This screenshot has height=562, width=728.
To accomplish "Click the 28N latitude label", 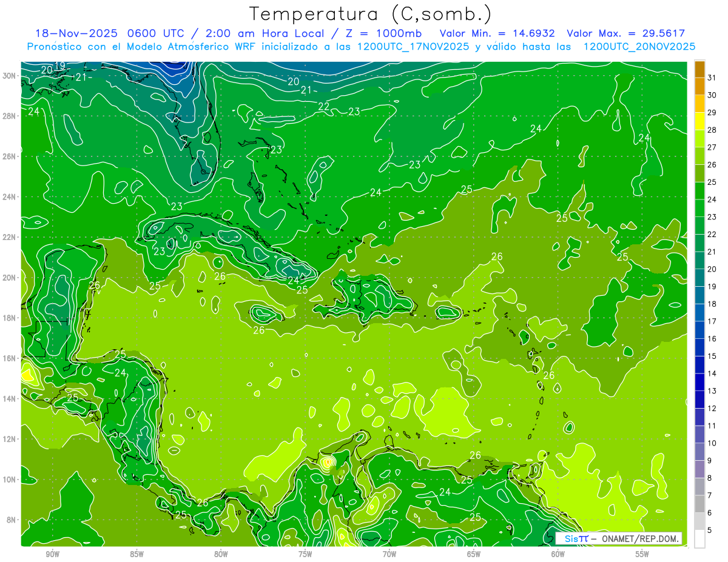I will (x=9, y=116).
